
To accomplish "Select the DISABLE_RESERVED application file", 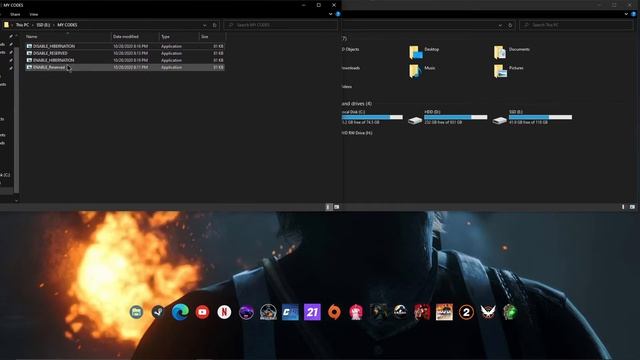I will pos(125,53).
